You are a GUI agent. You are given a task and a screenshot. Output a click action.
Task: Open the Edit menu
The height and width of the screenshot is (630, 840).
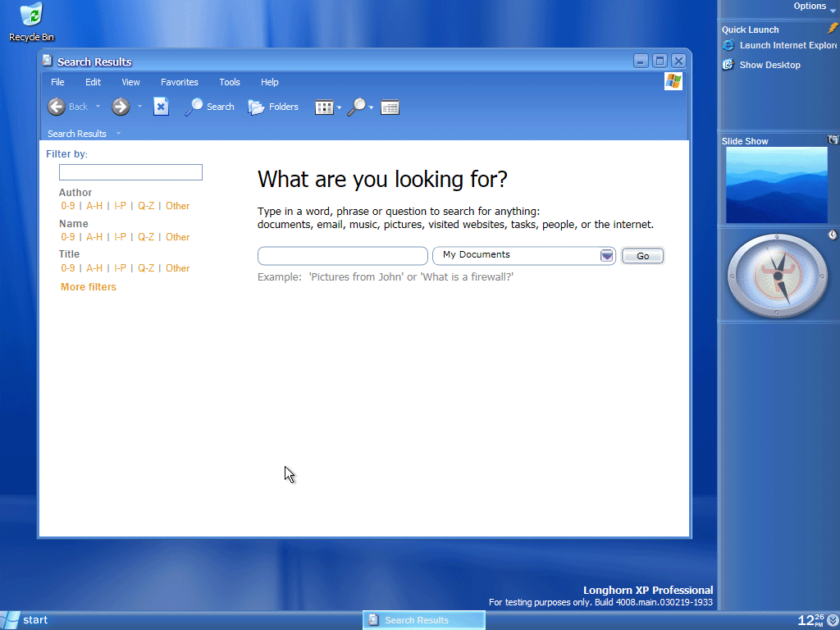(x=93, y=82)
